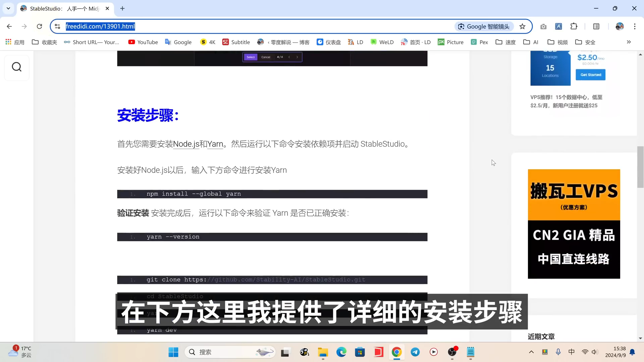Open the YouTube bookmark
The width and height of the screenshot is (644, 362).
[x=143, y=42]
